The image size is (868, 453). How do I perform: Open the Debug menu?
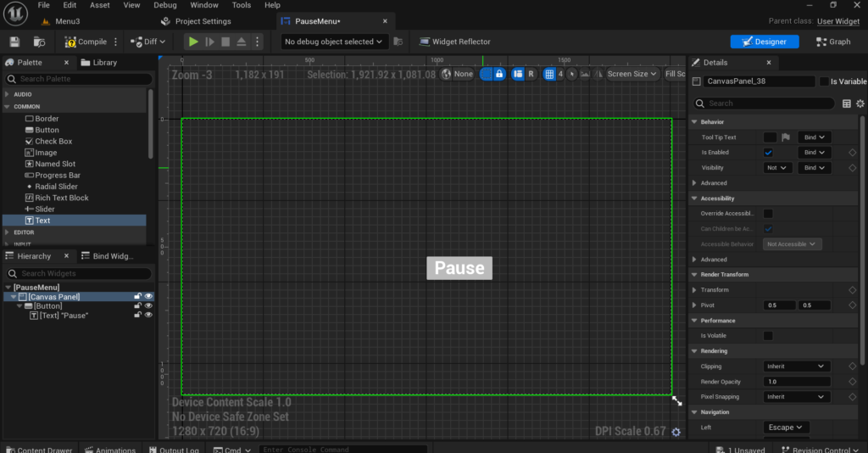(x=165, y=5)
